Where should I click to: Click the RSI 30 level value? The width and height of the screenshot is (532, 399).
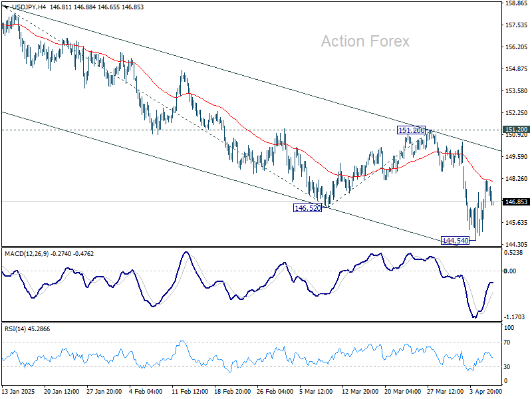tap(507, 367)
